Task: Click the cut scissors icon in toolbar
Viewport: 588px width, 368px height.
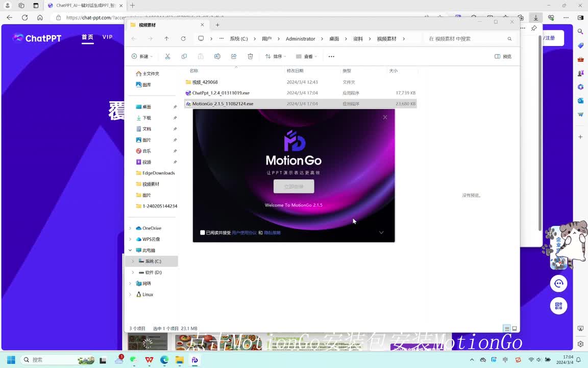Action: coord(167,56)
